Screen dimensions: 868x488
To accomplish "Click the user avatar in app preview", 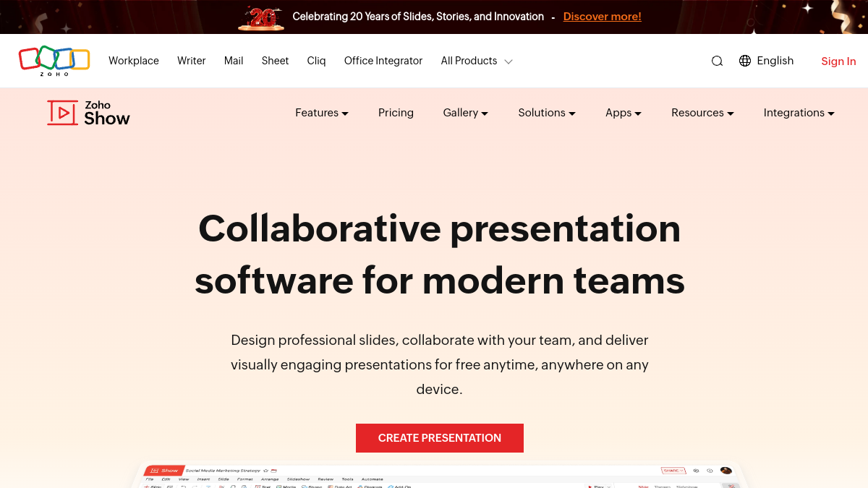I will tap(725, 471).
